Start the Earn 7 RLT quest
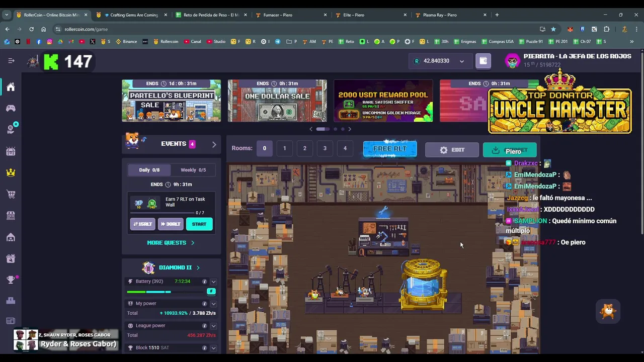 (199, 224)
